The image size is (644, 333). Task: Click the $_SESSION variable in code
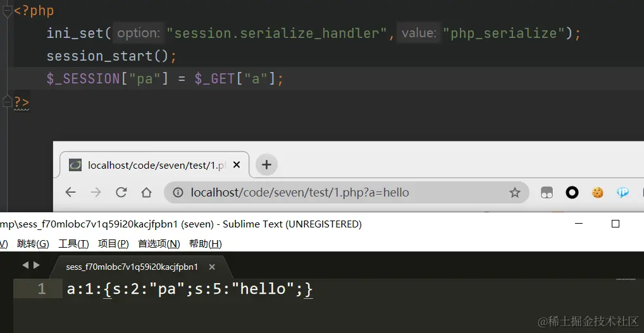click(83, 78)
